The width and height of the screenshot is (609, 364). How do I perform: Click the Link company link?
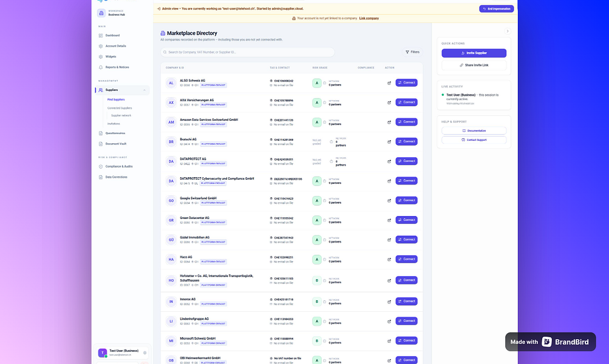tap(369, 18)
